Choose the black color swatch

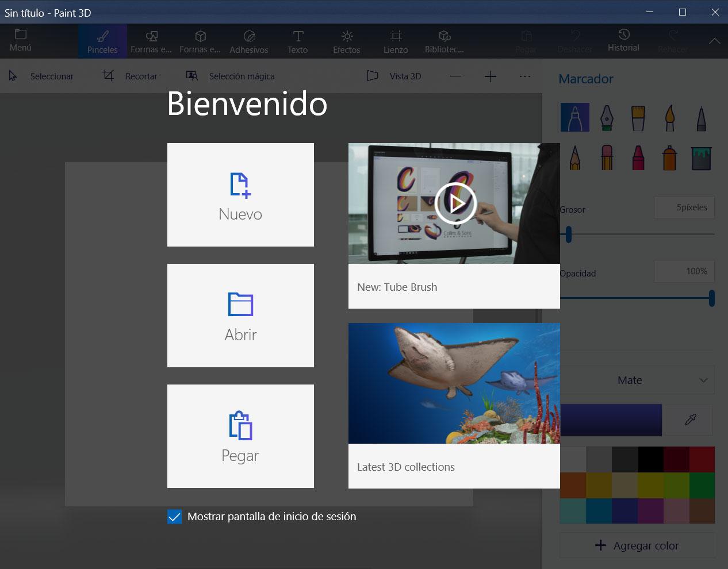(x=650, y=459)
